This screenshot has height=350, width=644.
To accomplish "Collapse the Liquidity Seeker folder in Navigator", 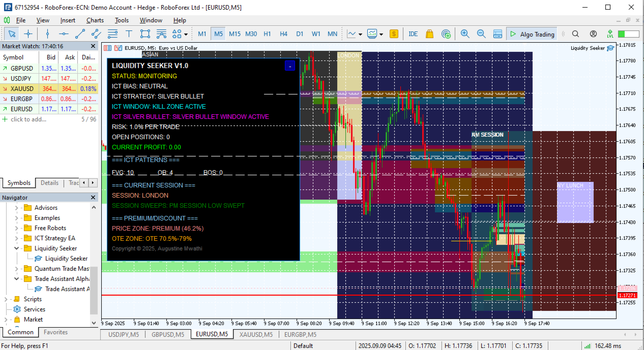I will (x=17, y=248).
